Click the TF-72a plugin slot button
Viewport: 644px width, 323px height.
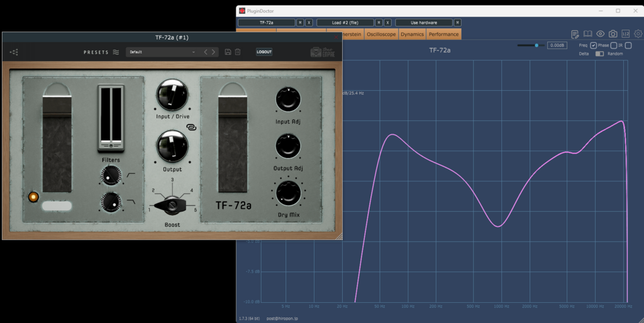[x=267, y=23]
